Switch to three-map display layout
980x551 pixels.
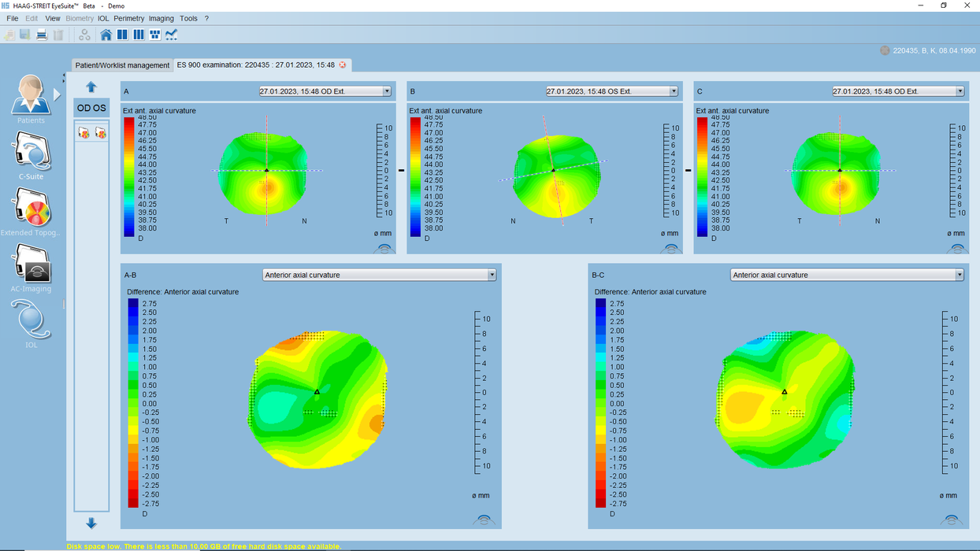pyautogui.click(x=139, y=35)
